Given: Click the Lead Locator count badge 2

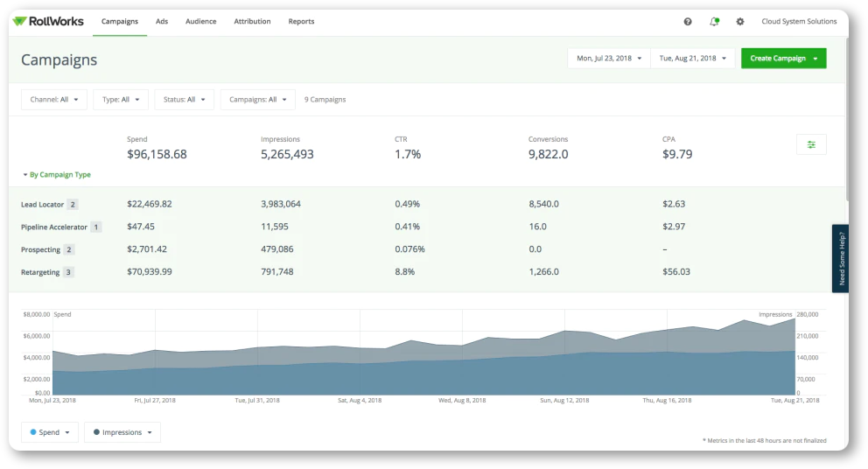Looking at the screenshot, I should click(x=72, y=205).
